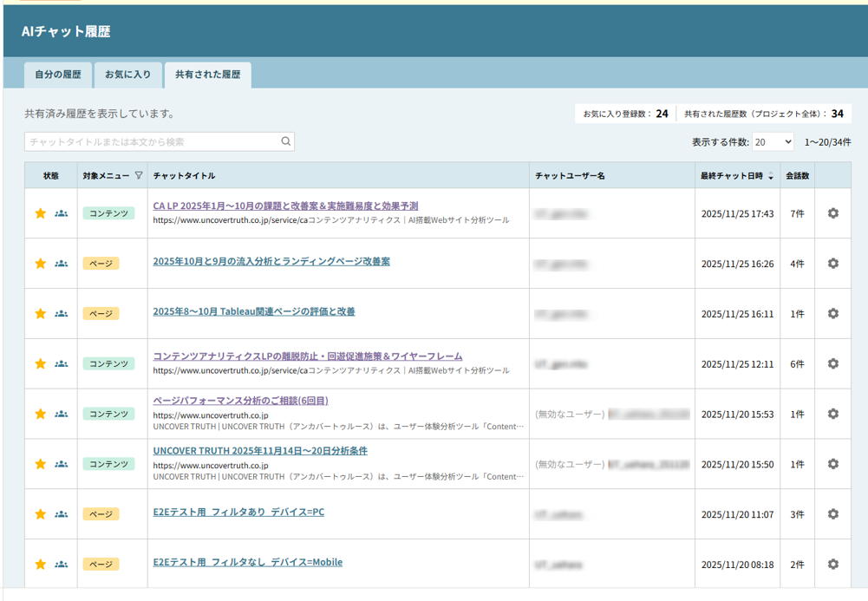Sort by 最終チャット日時 column arrow
868x601 pixels.
771,177
